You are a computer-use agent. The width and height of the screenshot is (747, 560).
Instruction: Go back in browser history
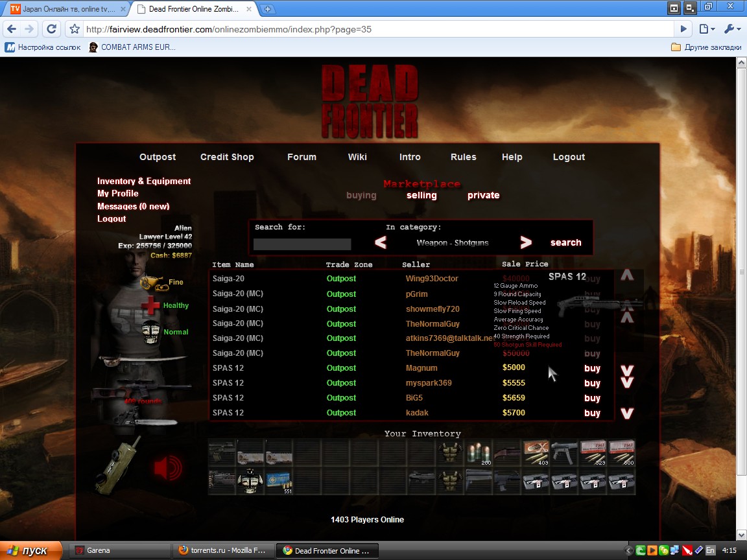click(x=12, y=29)
